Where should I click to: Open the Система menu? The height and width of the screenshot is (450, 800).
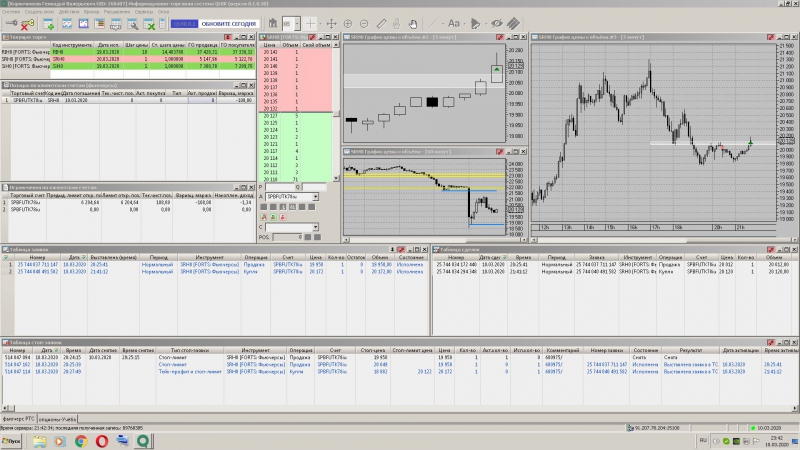(10, 11)
